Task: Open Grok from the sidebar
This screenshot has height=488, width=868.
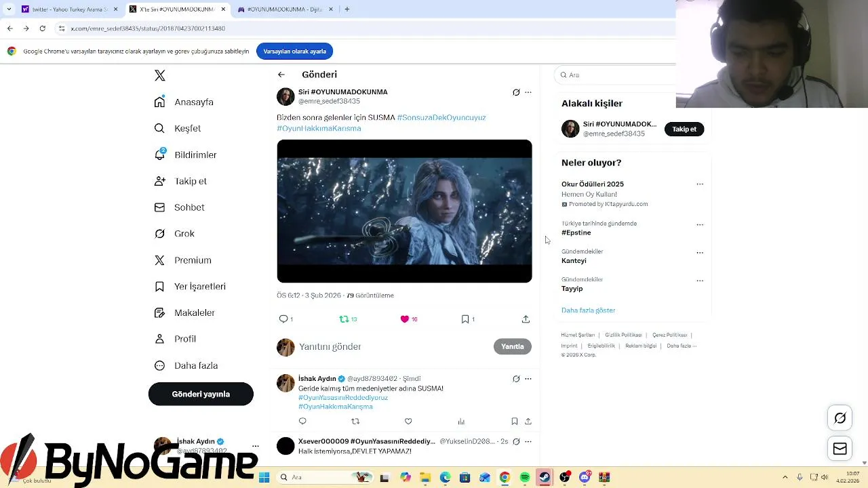Action: click(x=174, y=233)
